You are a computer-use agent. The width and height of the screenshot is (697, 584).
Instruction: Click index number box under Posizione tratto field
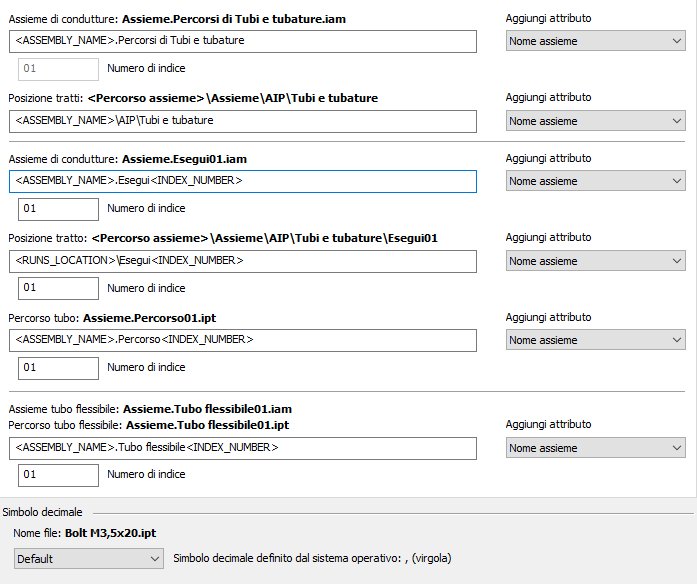point(58,288)
